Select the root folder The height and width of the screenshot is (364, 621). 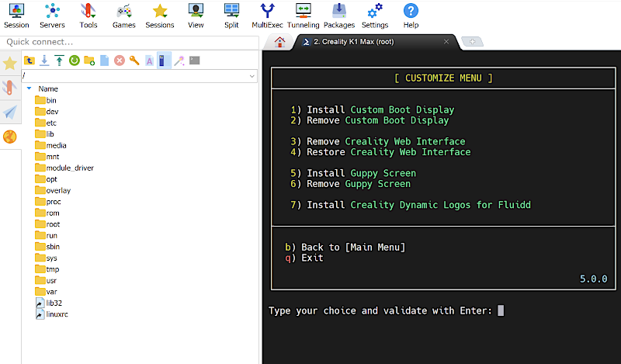click(47, 224)
